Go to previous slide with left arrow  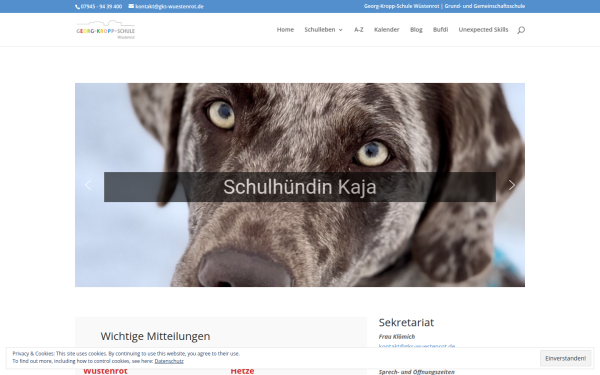pos(88,185)
